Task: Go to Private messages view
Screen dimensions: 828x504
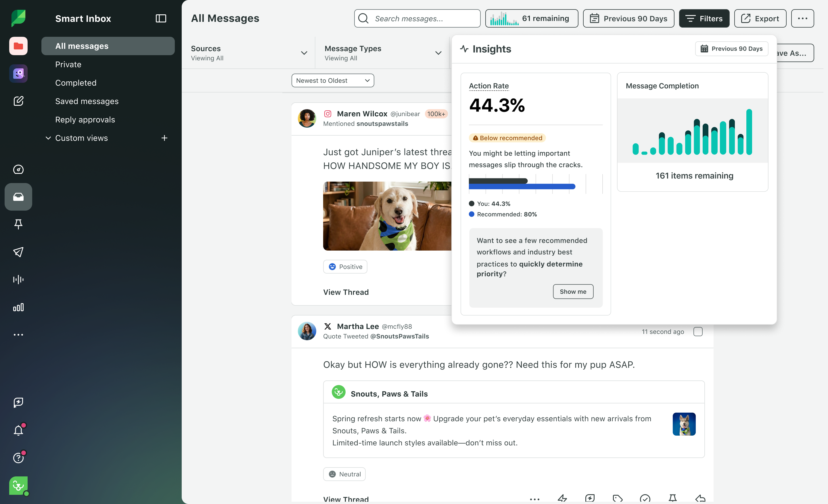Action: (68, 64)
